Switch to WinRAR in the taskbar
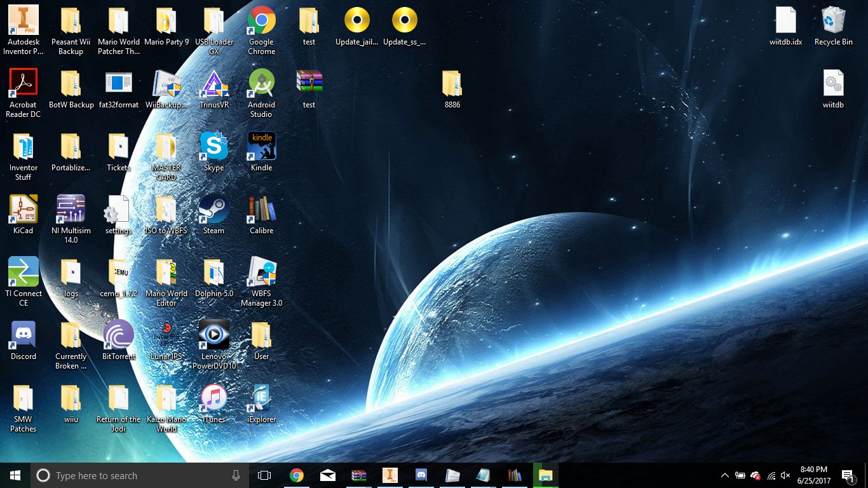 (359, 475)
